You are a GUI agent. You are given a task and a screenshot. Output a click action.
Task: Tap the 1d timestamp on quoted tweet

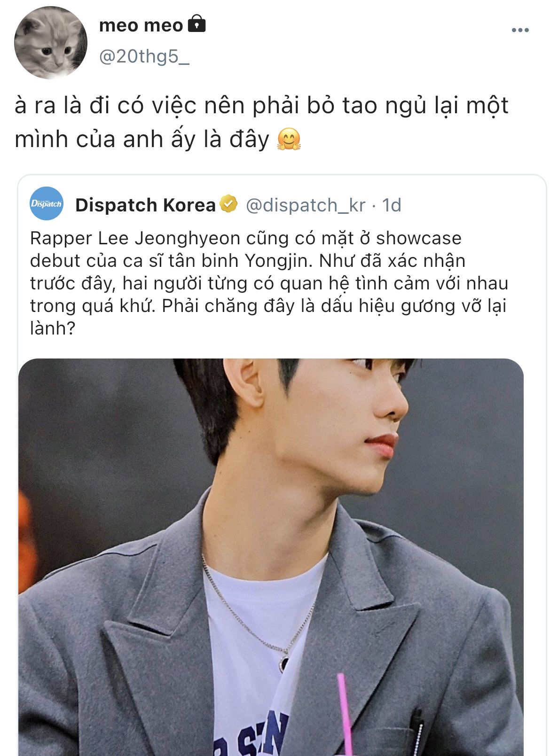point(392,205)
